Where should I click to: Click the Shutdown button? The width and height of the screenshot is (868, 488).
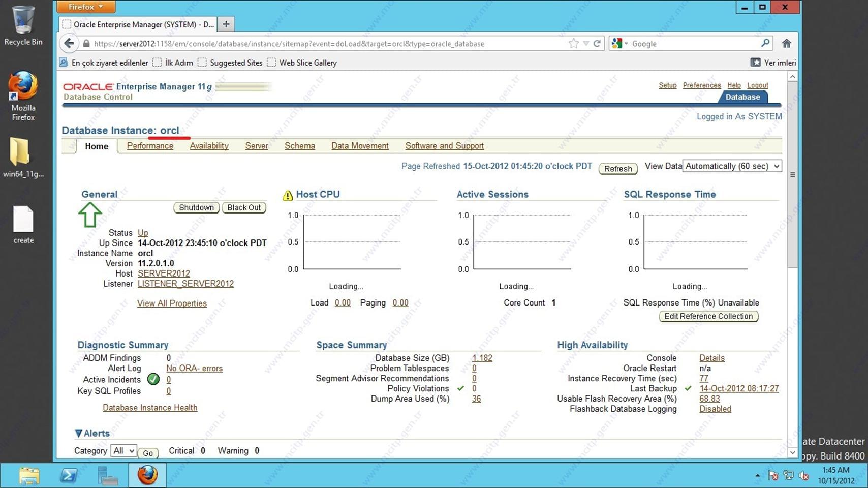point(196,207)
